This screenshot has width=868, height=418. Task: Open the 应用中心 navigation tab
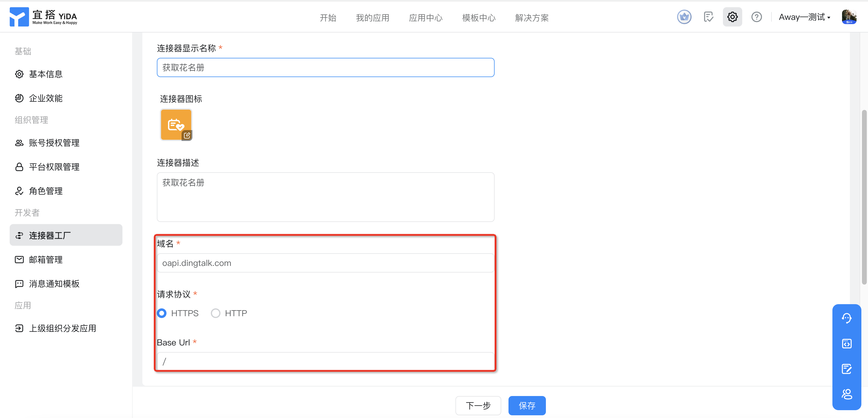[425, 18]
